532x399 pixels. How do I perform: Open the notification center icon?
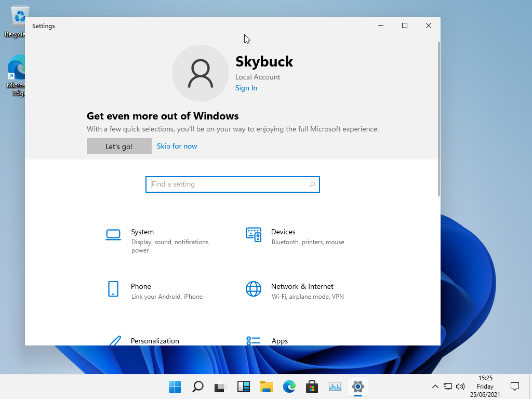515,387
